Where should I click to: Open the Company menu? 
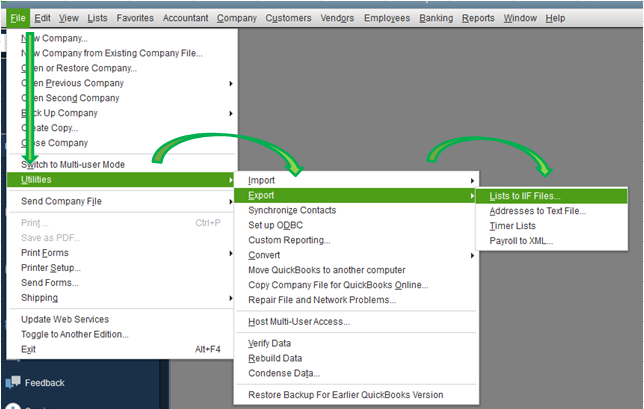coord(237,18)
